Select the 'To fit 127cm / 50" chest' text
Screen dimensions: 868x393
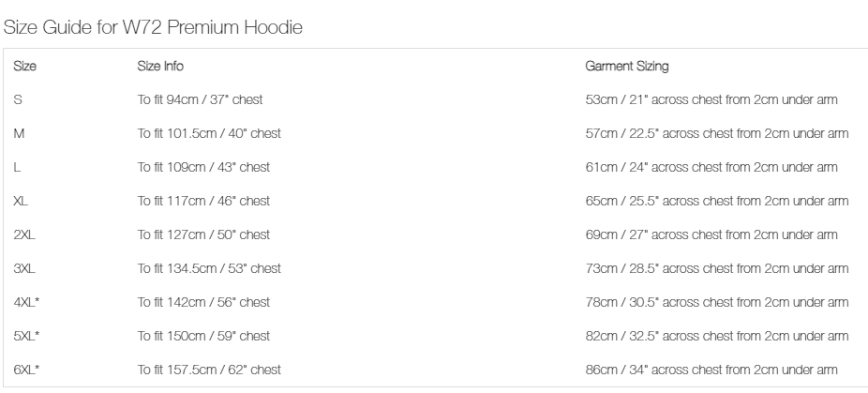pos(203,235)
